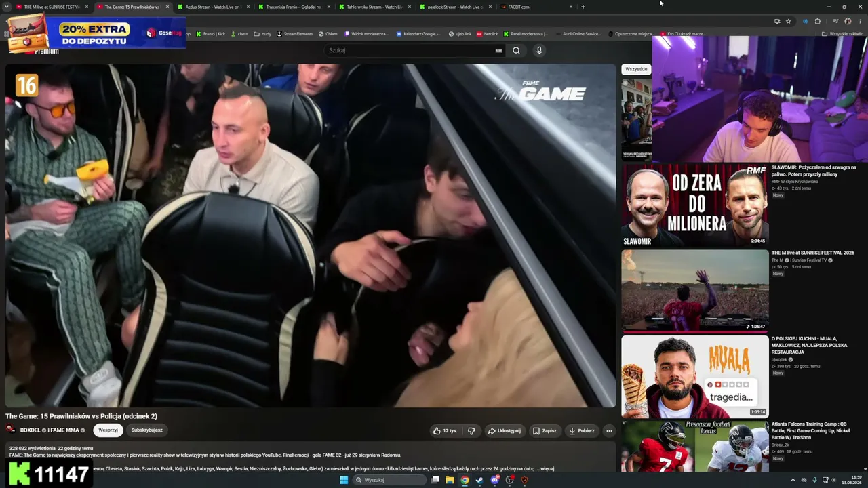Image resolution: width=868 pixels, height=488 pixels.
Task: Save the video with Zapisz button
Action: [545, 430]
